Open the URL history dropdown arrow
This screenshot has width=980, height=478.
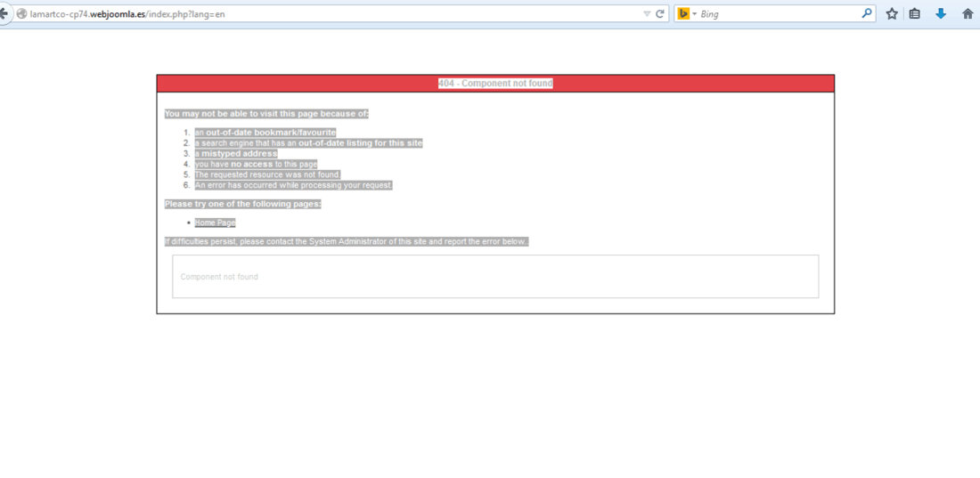tap(647, 13)
